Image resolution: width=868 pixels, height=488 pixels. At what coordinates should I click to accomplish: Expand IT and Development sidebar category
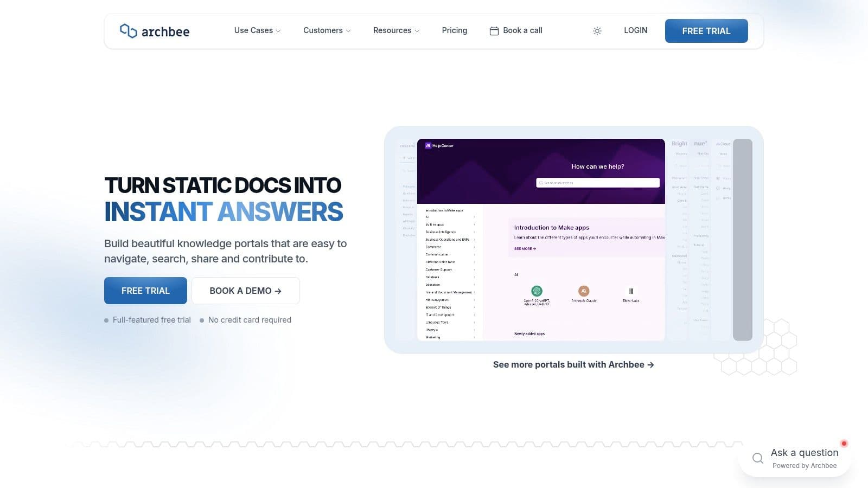point(450,314)
